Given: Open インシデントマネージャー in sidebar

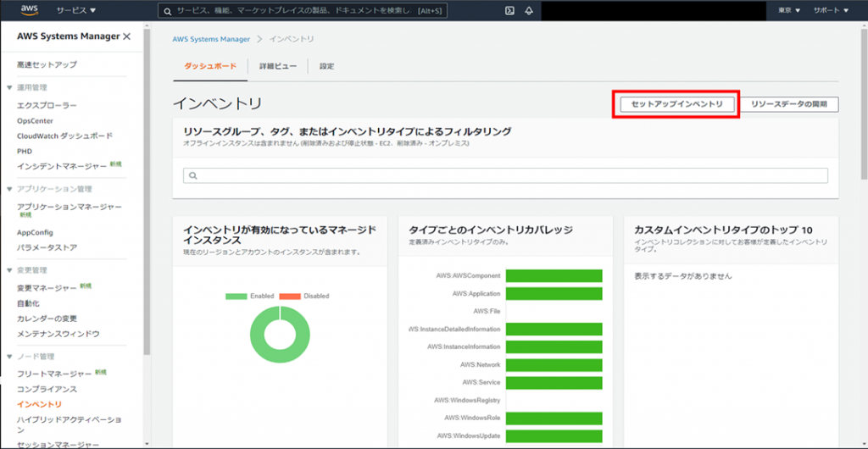Looking at the screenshot, I should (62, 166).
